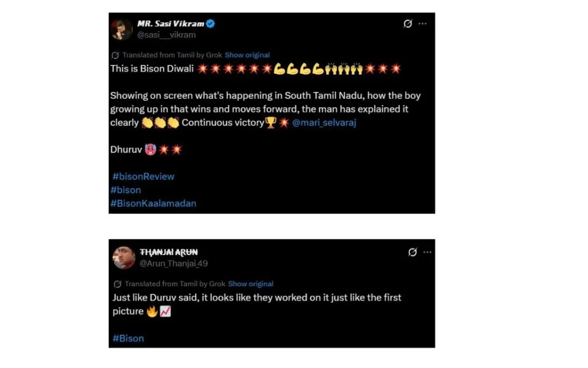Screen dimensions: 588x368
Task: Click the Grok icon on Sasi Vikram's tweet
Action: click(x=408, y=23)
